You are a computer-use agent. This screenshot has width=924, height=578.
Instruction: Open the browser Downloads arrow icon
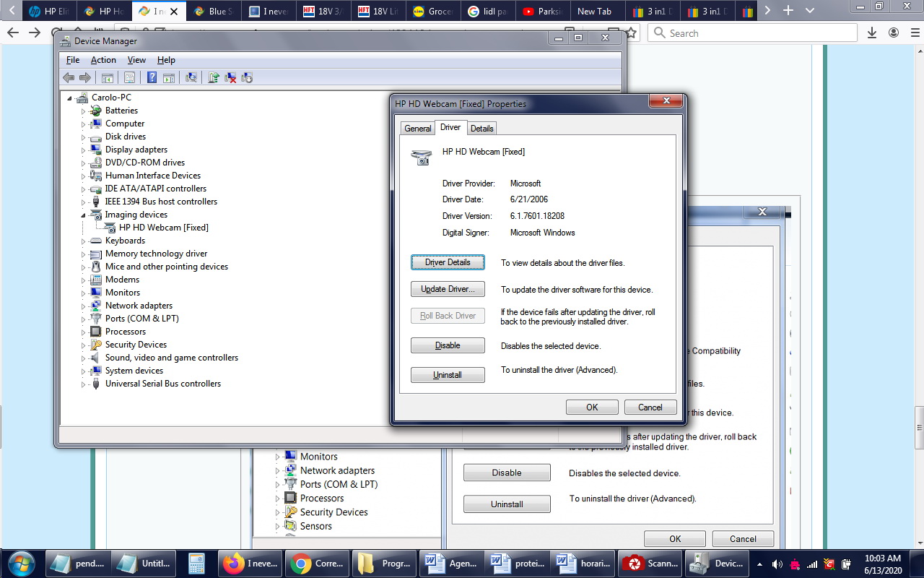(872, 33)
